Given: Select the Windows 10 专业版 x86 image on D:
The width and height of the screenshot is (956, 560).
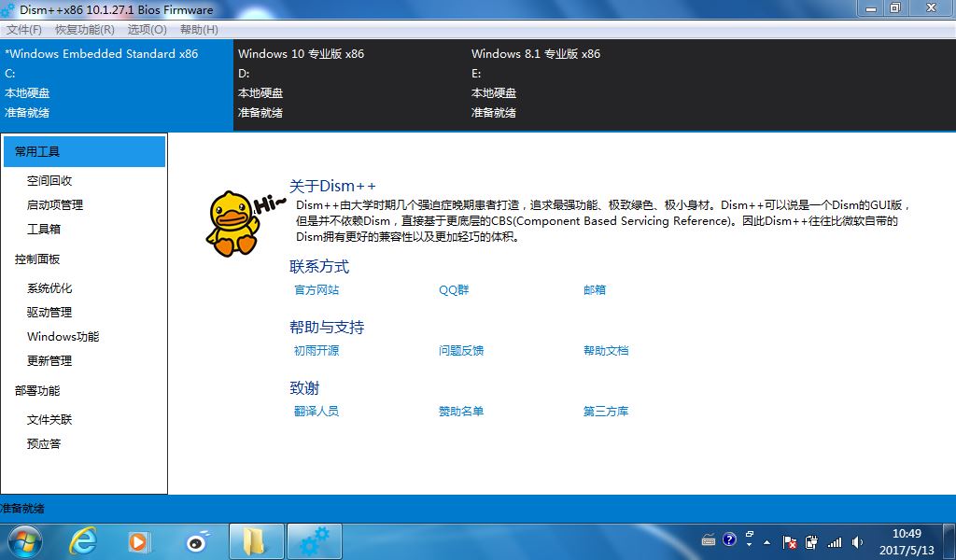Looking at the screenshot, I should 350,85.
